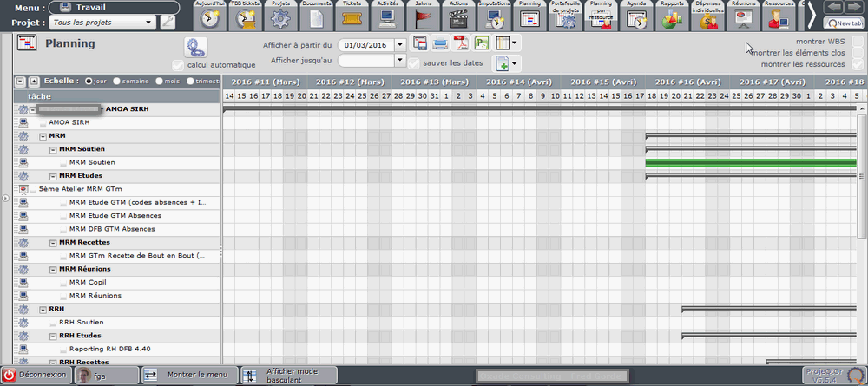Click the Jalons red flag icon
Viewport: 868px width, 386px height.
tap(424, 16)
